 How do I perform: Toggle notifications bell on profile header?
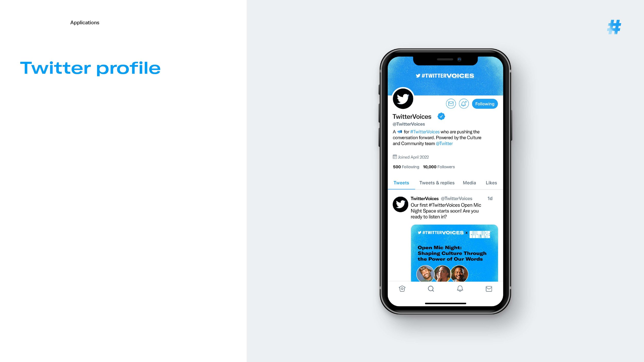[x=464, y=104]
